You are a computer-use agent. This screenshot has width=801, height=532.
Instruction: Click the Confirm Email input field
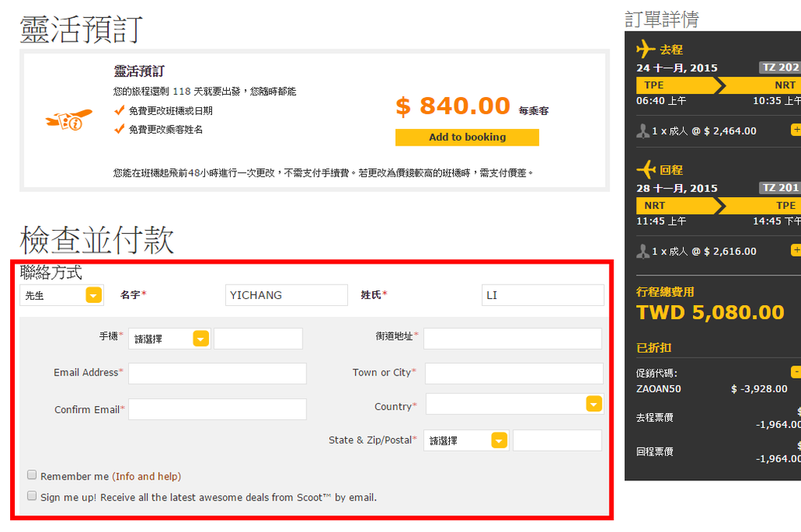(x=217, y=409)
